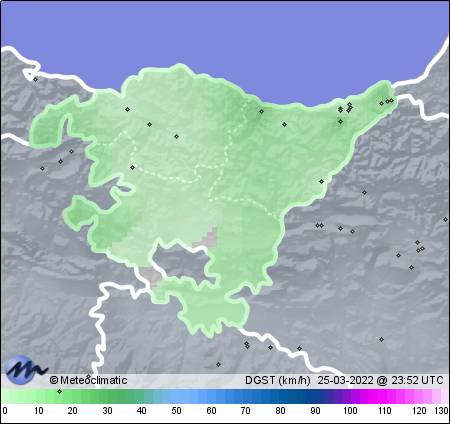Click the Meteoclimatic wave logo
This screenshot has height=424, width=450.
27,369
